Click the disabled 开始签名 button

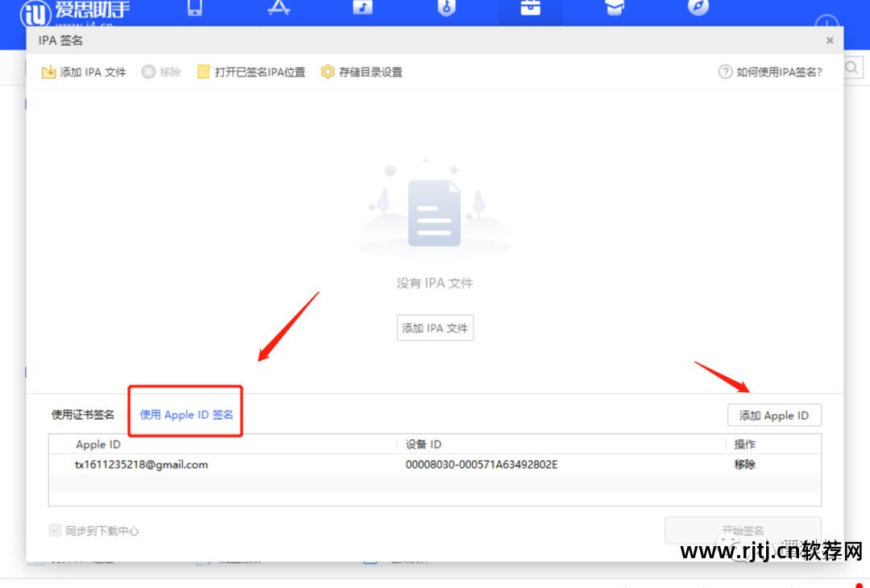click(743, 530)
